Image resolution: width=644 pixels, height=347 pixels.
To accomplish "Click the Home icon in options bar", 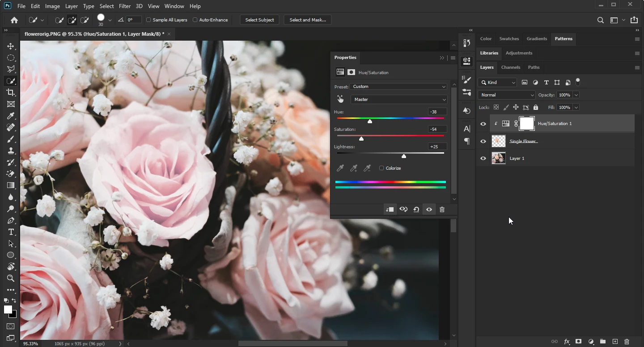I will point(14,20).
